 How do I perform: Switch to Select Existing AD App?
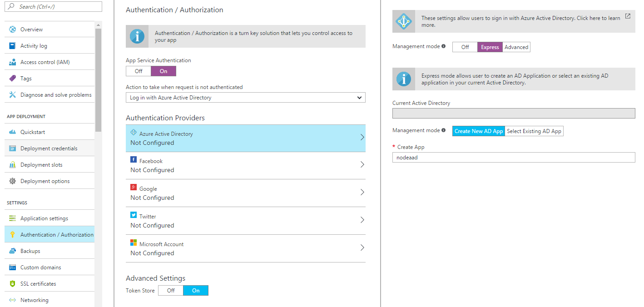[x=534, y=131]
